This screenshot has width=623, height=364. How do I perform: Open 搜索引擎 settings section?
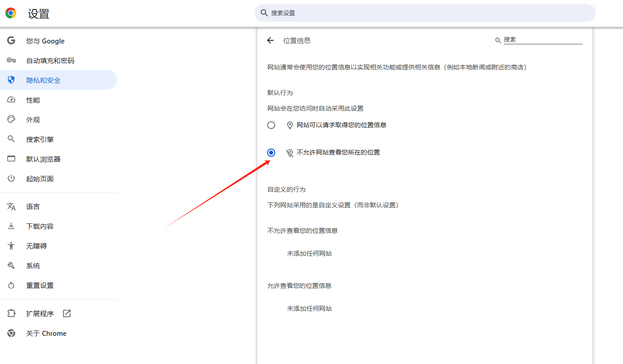58,139
